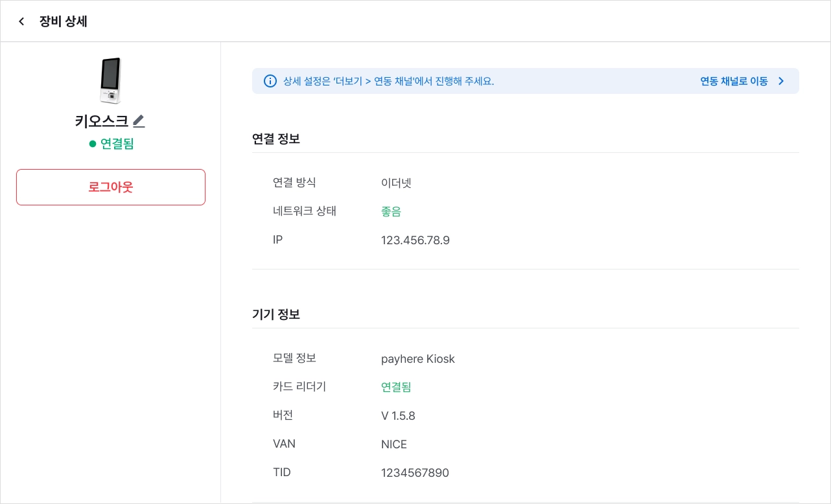The height and width of the screenshot is (504, 831).
Task: Click the 기기 정보 section heading
Action: 276,314
